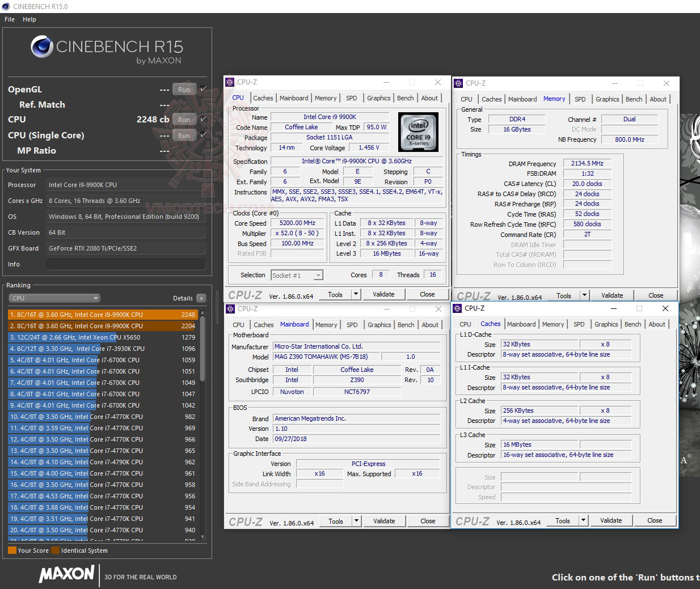Validate results using the CPU-Z Validate button
This screenshot has height=589, width=700.
point(383,294)
